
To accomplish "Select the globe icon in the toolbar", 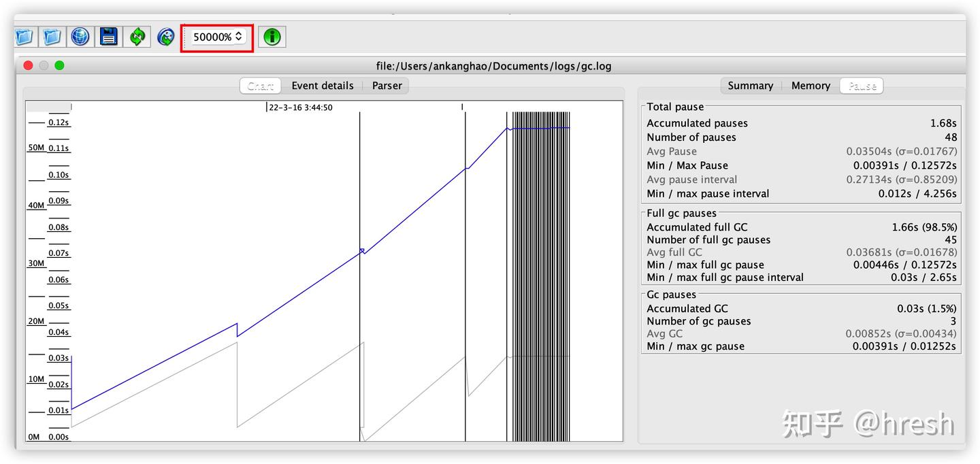I will point(80,37).
